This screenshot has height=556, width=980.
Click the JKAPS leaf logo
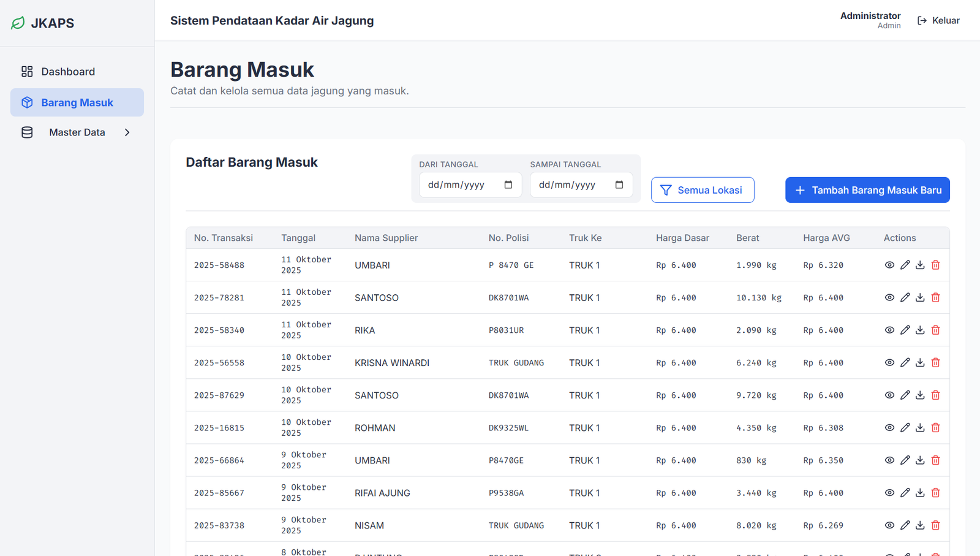pyautogui.click(x=18, y=23)
